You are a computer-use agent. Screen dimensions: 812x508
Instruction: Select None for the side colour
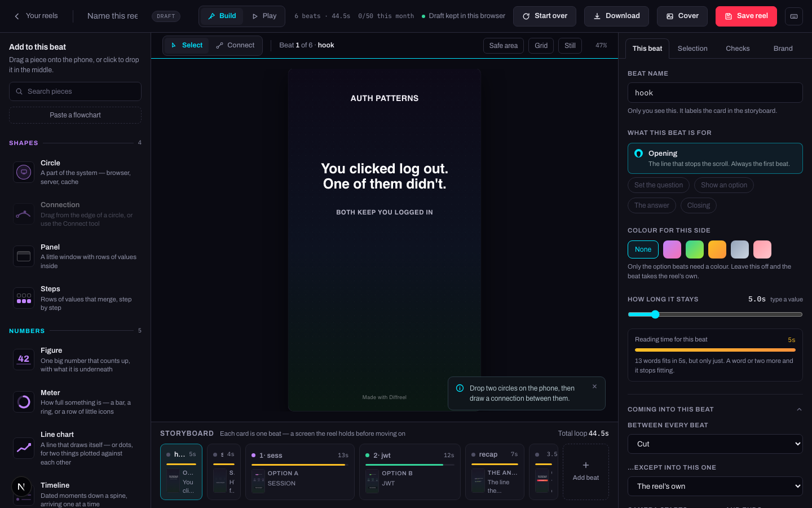[643, 249]
